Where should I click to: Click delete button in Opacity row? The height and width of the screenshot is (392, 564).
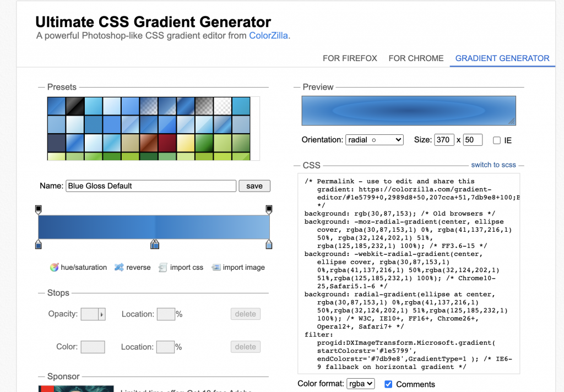[245, 314]
